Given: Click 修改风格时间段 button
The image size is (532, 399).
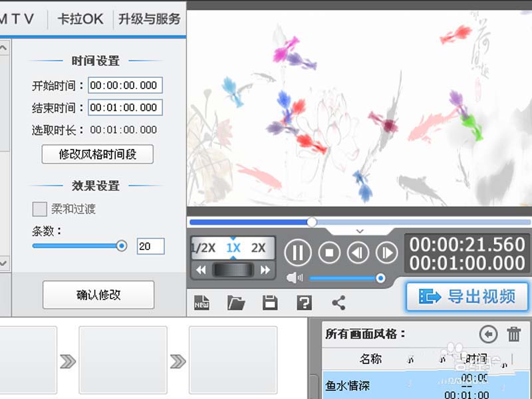Looking at the screenshot, I should point(97,154).
